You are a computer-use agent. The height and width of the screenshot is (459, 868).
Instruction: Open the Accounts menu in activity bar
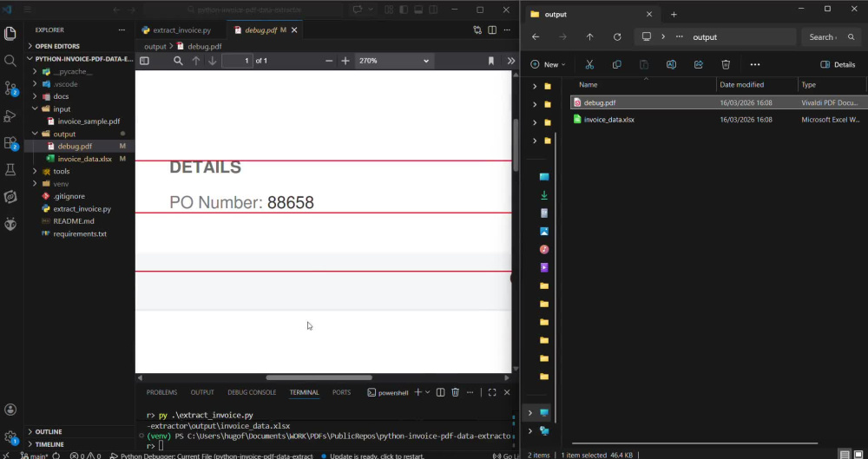(10, 410)
